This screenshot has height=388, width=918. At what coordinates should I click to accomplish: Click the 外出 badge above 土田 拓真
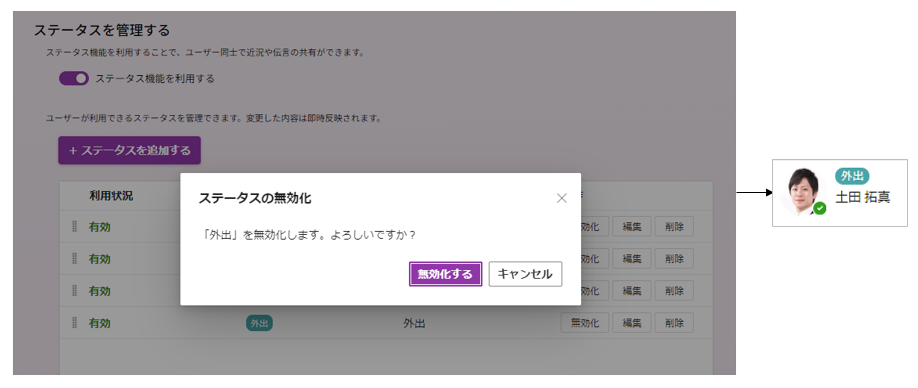852,176
